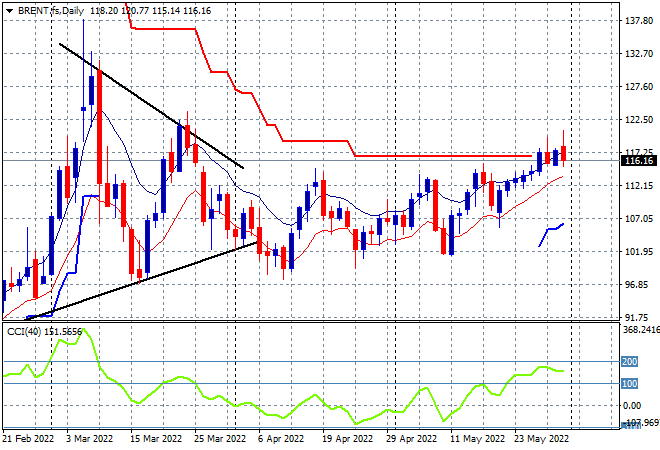Click the 96.85 price axis label
This screenshot has height=450, width=660.
click(636, 285)
